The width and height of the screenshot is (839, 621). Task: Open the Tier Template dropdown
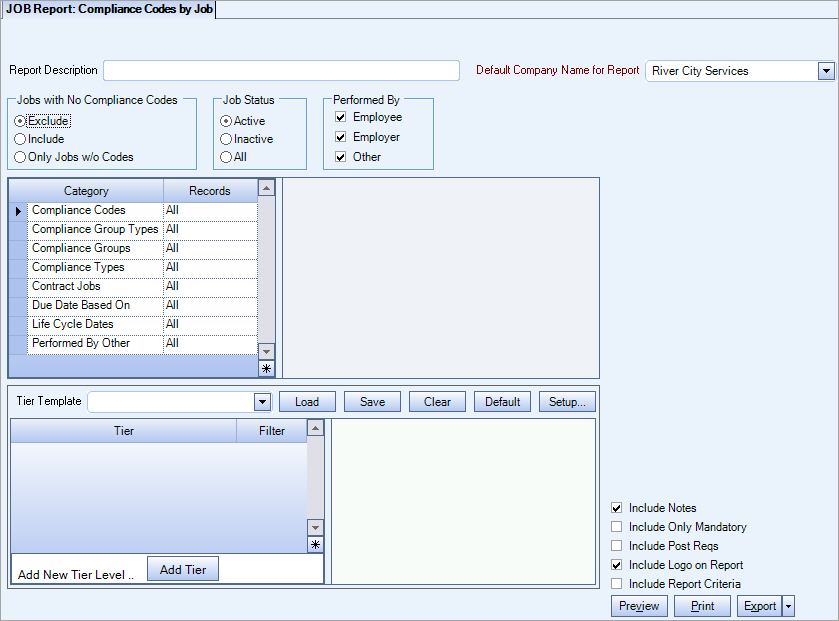pyautogui.click(x=261, y=401)
